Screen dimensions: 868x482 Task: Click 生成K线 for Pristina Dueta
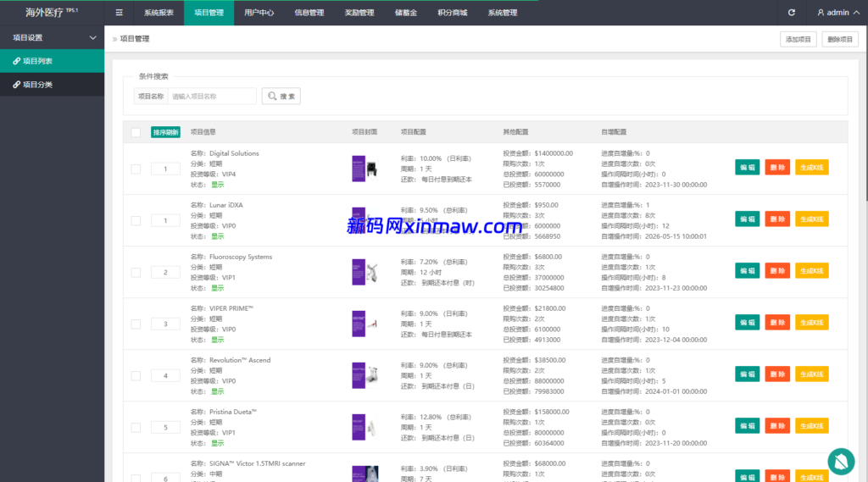click(x=811, y=426)
